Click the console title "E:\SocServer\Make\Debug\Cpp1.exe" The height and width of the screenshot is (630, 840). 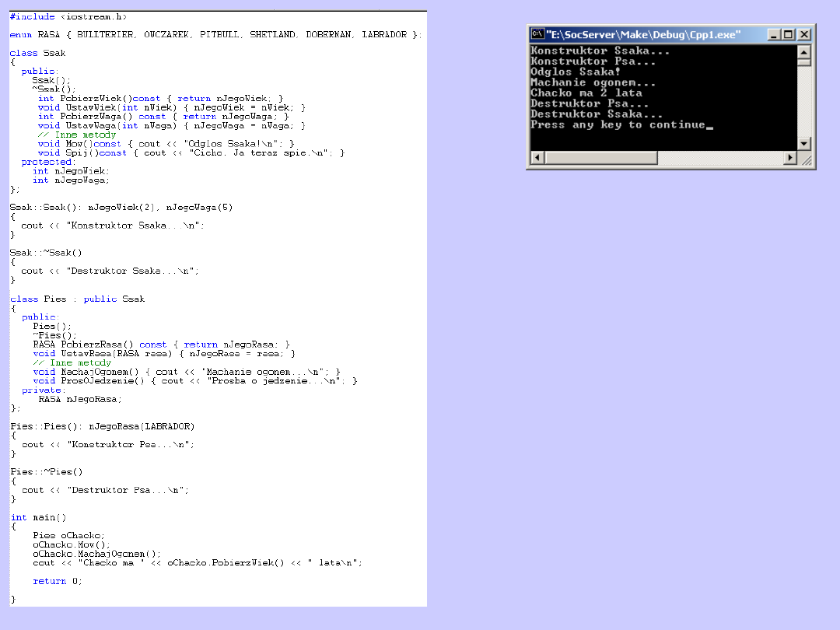(x=643, y=35)
